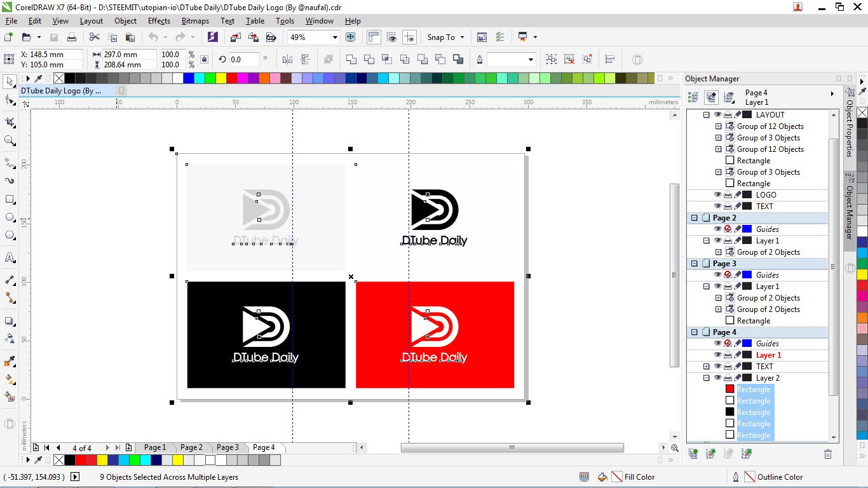This screenshot has height=488, width=868.
Task: Click the Delete trash icon in Object Manager
Action: coord(828,454)
